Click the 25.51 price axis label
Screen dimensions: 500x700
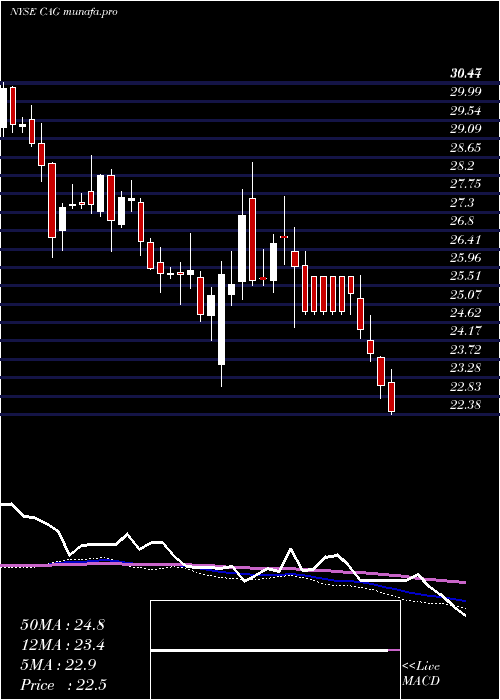pyautogui.click(x=466, y=276)
